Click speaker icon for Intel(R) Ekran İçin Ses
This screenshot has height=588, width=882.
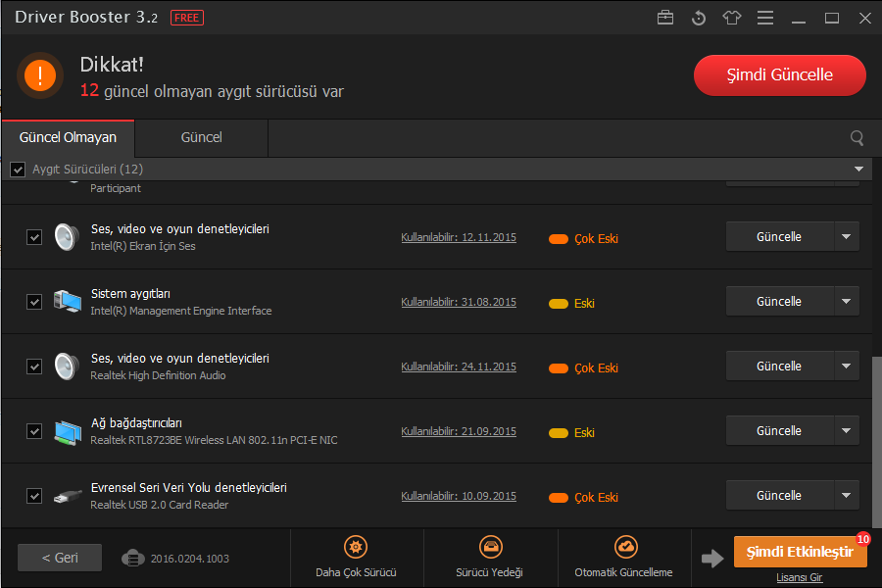click(67, 237)
